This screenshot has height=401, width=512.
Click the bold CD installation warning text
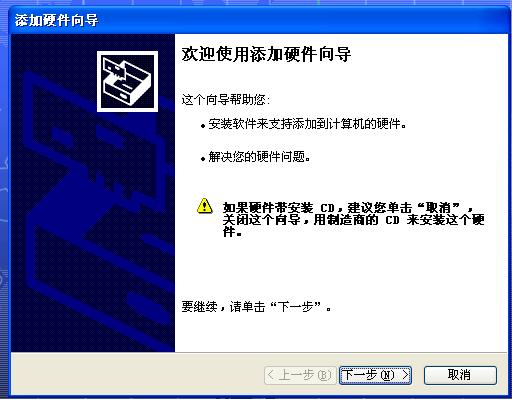(353, 219)
